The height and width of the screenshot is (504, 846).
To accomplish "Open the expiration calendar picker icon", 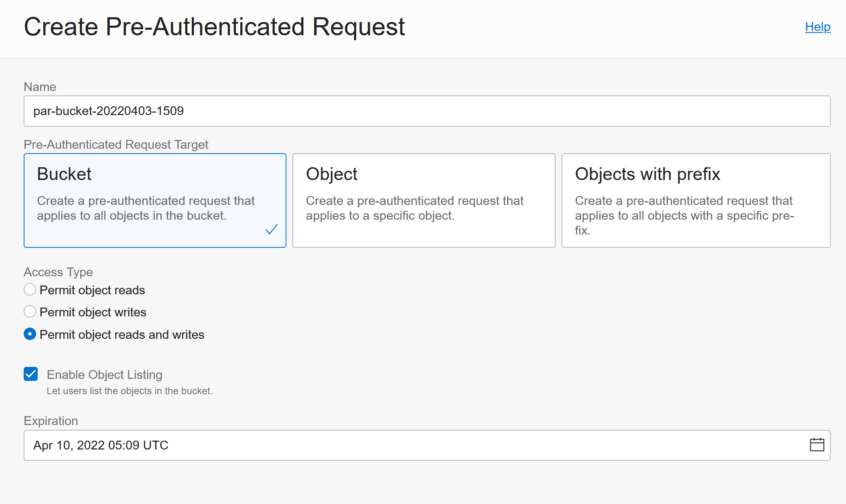I will 817,445.
